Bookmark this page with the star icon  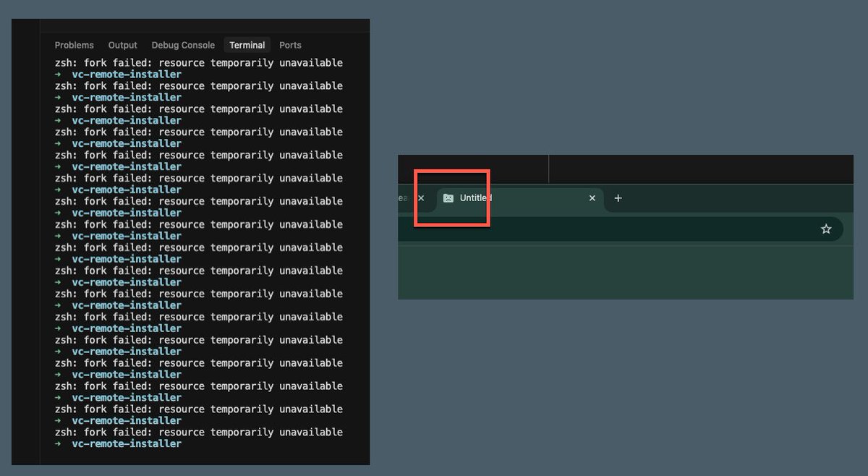[x=826, y=229]
